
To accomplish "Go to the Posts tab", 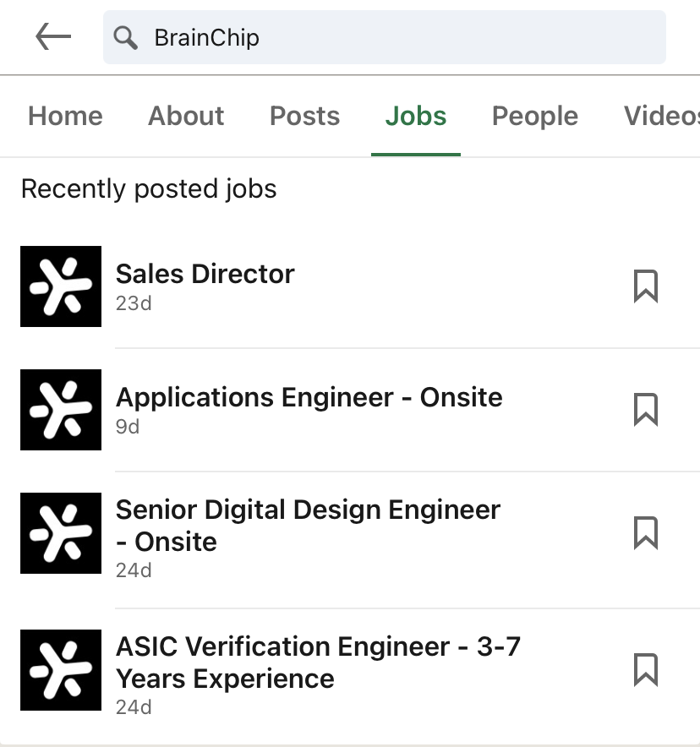I will coord(304,116).
